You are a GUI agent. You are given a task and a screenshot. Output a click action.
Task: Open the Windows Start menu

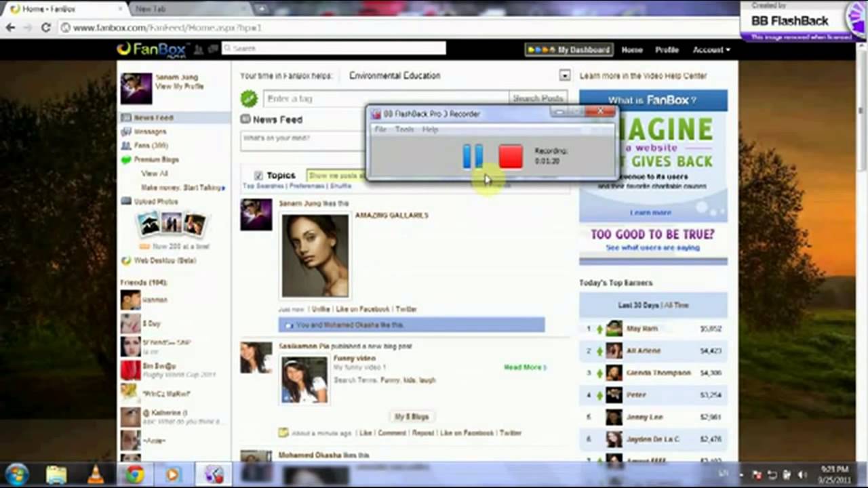pos(16,474)
